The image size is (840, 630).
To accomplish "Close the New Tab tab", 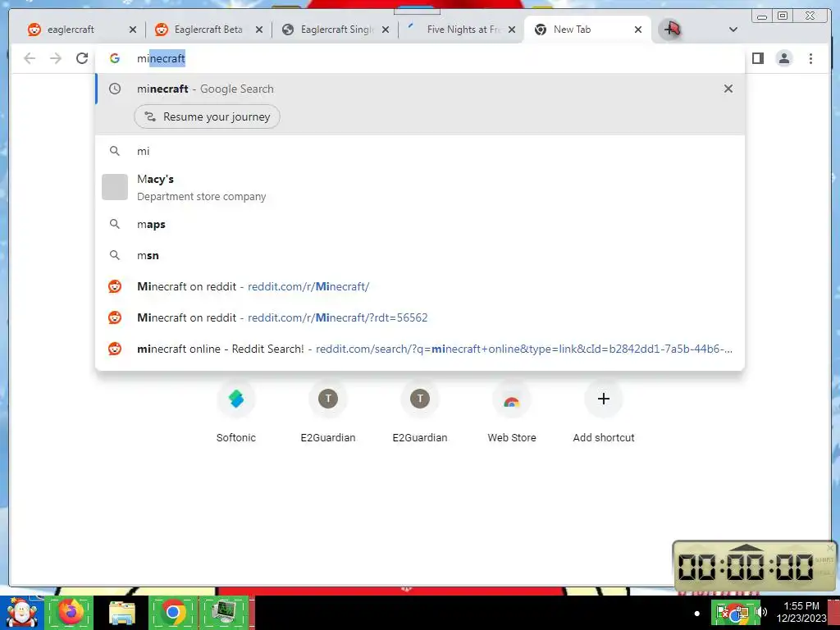I will 638,30.
